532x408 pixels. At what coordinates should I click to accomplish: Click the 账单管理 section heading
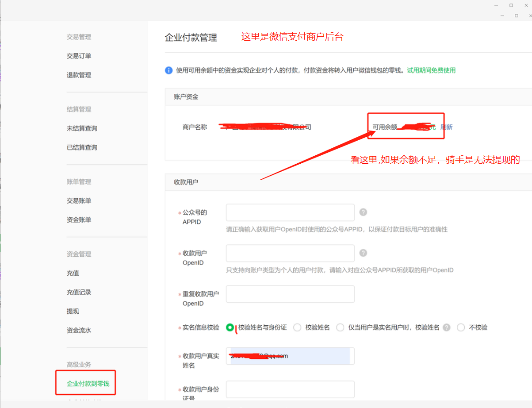coord(79,181)
